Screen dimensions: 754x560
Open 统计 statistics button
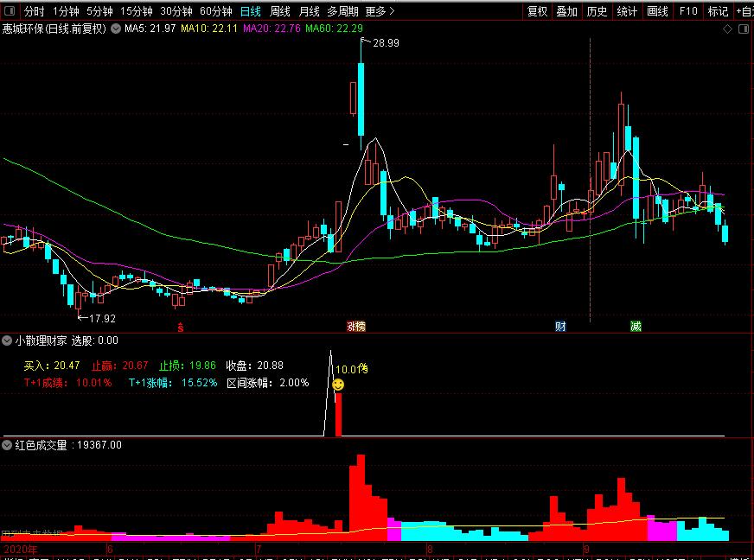tap(627, 11)
